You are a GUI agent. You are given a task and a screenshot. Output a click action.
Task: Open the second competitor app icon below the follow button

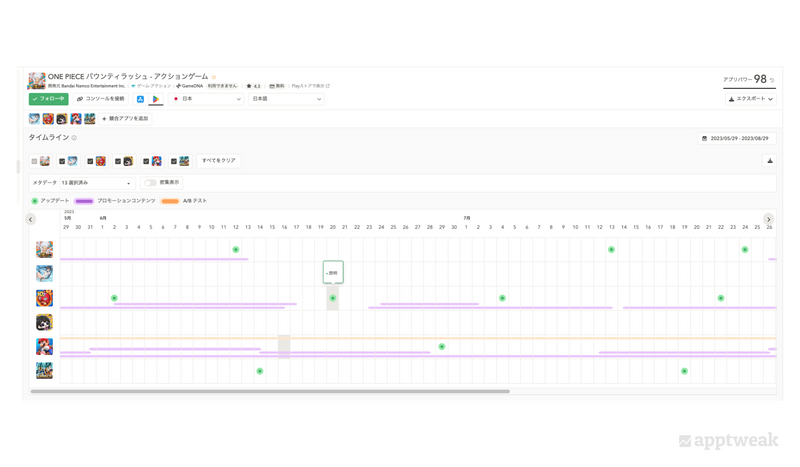pyautogui.click(x=48, y=118)
